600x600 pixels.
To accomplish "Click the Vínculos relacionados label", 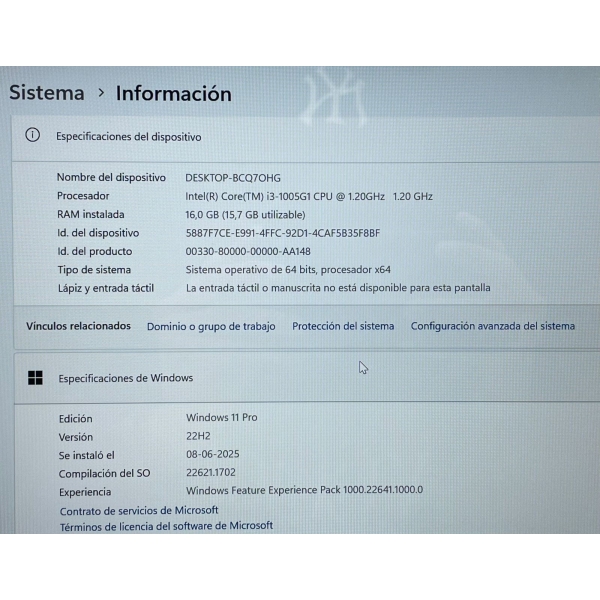I will tap(78, 326).
